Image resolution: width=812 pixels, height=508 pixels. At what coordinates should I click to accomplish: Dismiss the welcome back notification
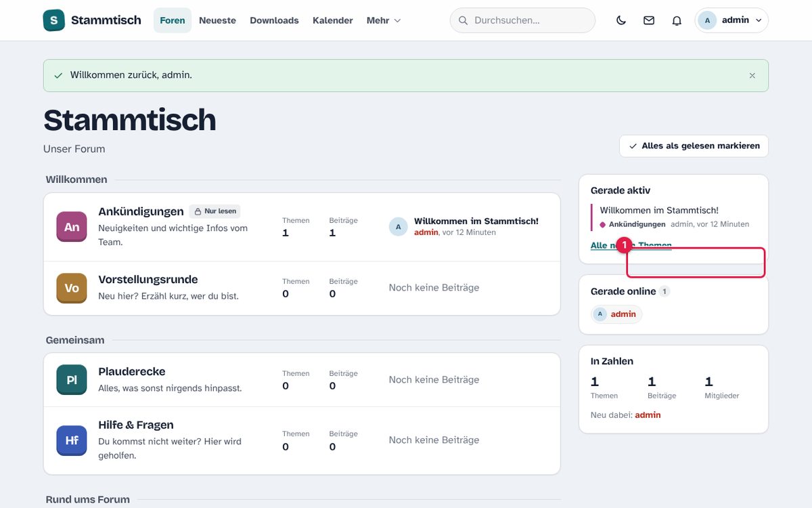(x=752, y=75)
